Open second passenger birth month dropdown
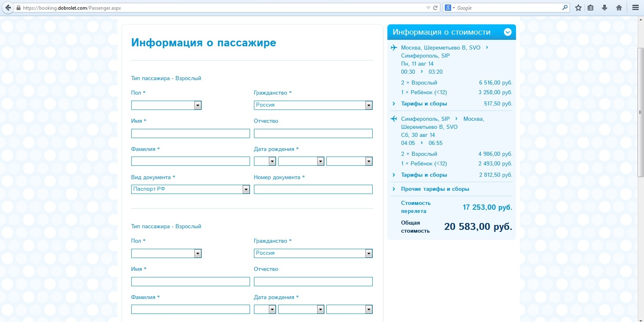 pos(301,309)
